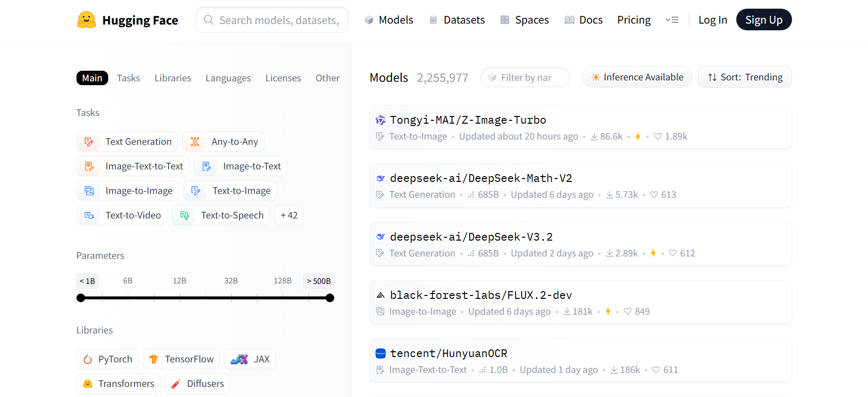Image resolution: width=868 pixels, height=397 pixels.
Task: Switch to the Libraries filter tab
Action: pos(173,78)
